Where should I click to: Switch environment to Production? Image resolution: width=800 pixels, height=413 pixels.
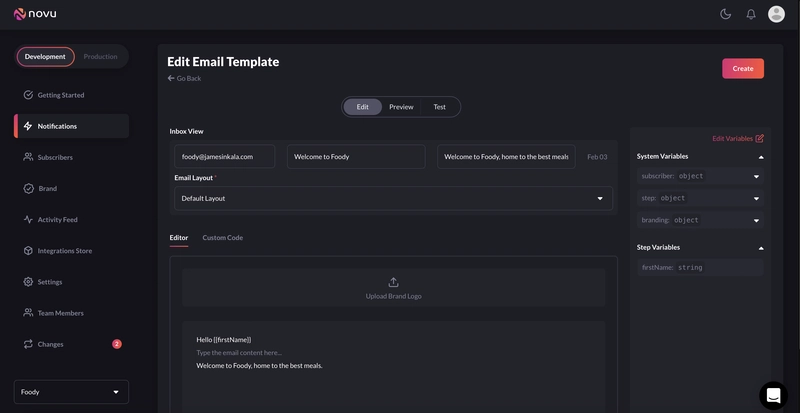tap(100, 57)
